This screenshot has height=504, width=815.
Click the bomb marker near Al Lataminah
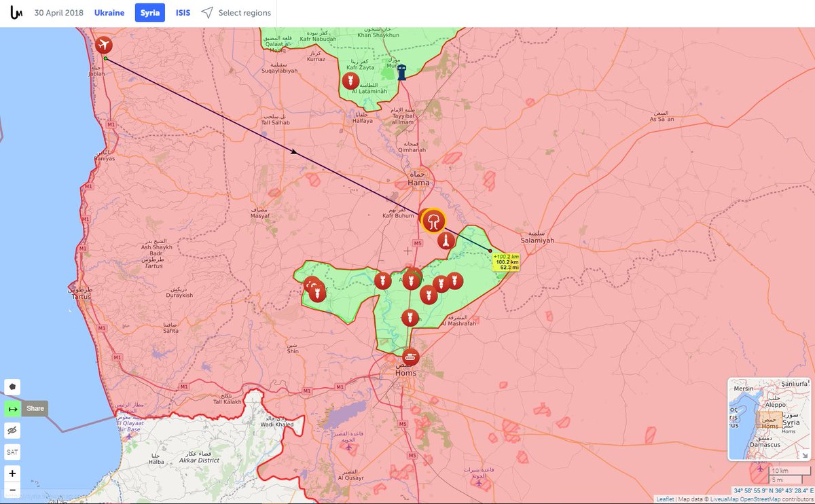click(x=350, y=82)
